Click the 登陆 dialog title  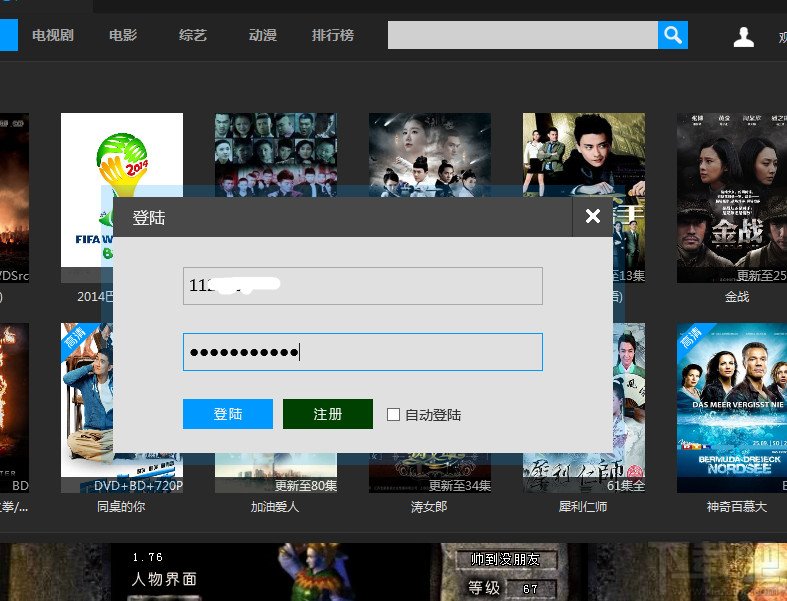(x=149, y=217)
